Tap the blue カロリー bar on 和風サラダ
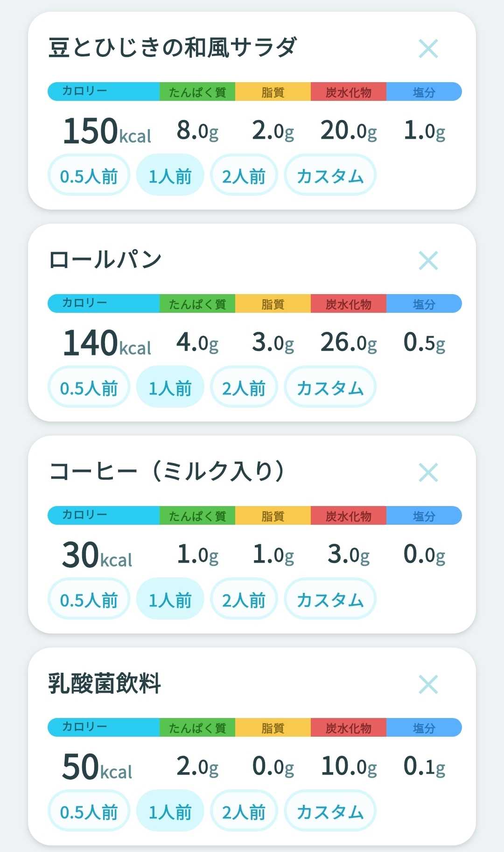 click(104, 92)
